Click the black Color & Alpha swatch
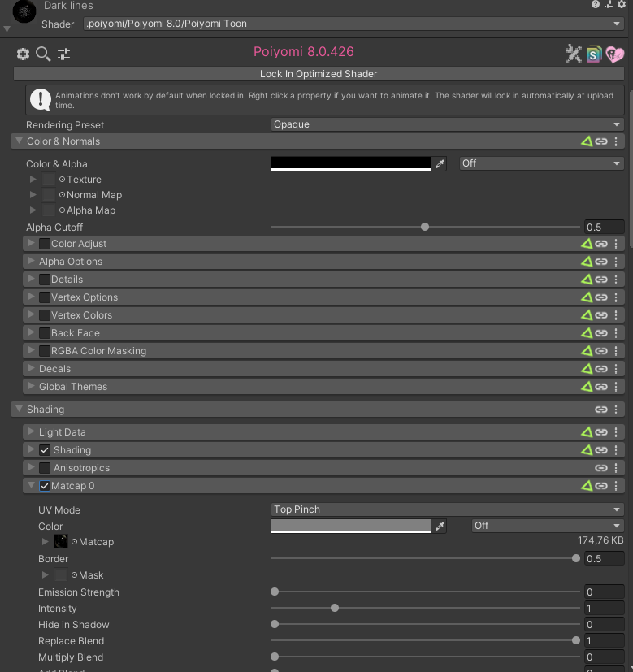The image size is (633, 672). pos(351,163)
